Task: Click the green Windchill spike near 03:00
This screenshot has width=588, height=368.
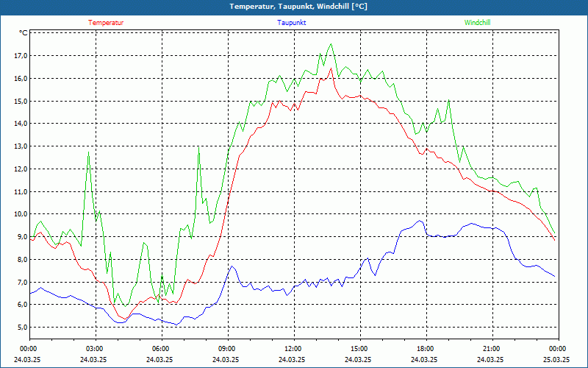Action: click(89, 152)
